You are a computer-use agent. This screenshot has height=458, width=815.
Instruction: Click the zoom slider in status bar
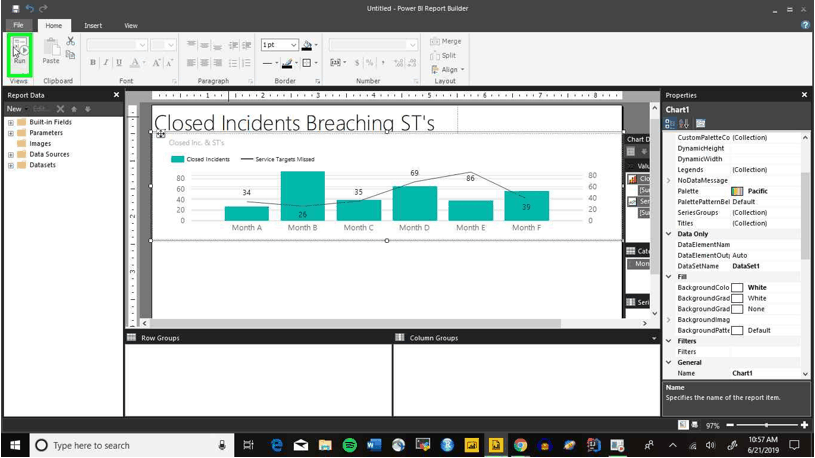(767, 425)
